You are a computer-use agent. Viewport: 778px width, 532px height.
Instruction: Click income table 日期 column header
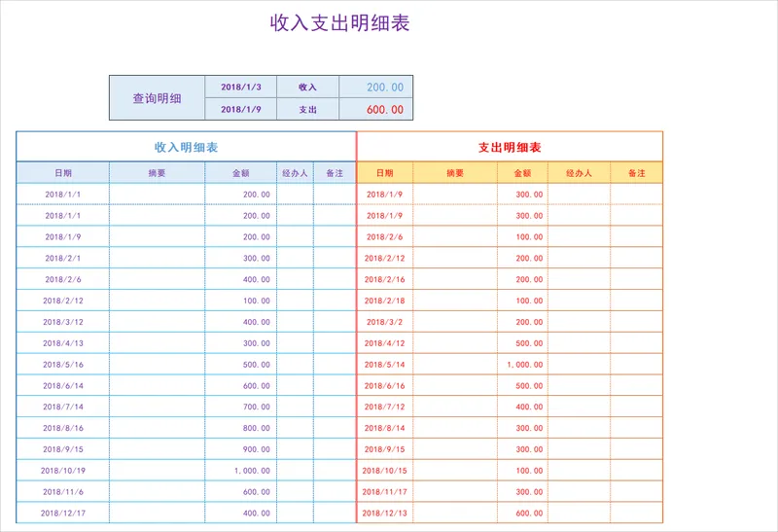pos(63,173)
